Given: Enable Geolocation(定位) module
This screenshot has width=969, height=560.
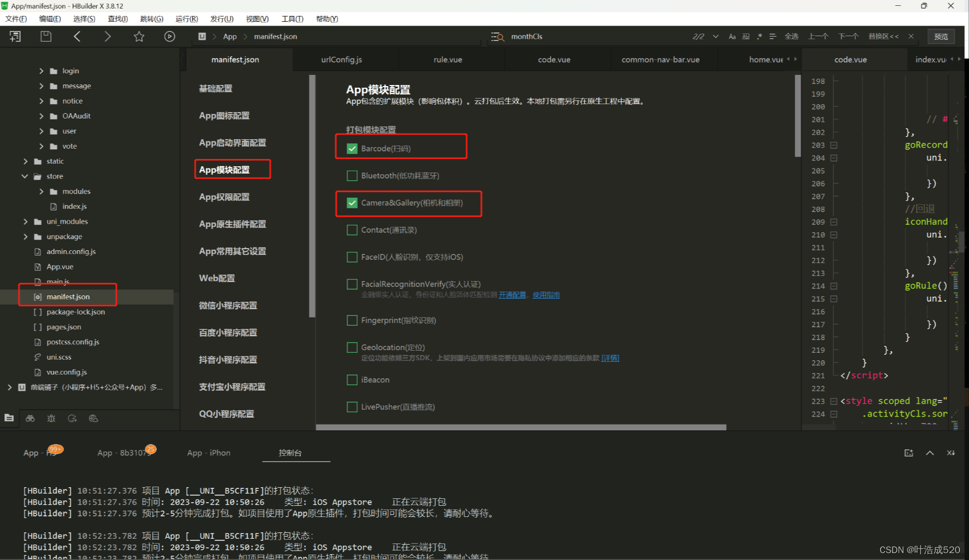Looking at the screenshot, I should [x=352, y=347].
